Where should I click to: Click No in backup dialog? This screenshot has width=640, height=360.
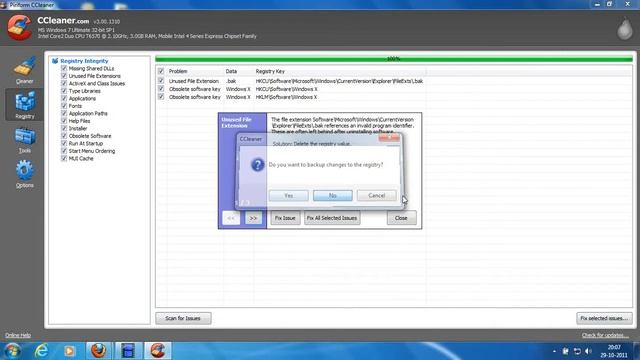(333, 196)
